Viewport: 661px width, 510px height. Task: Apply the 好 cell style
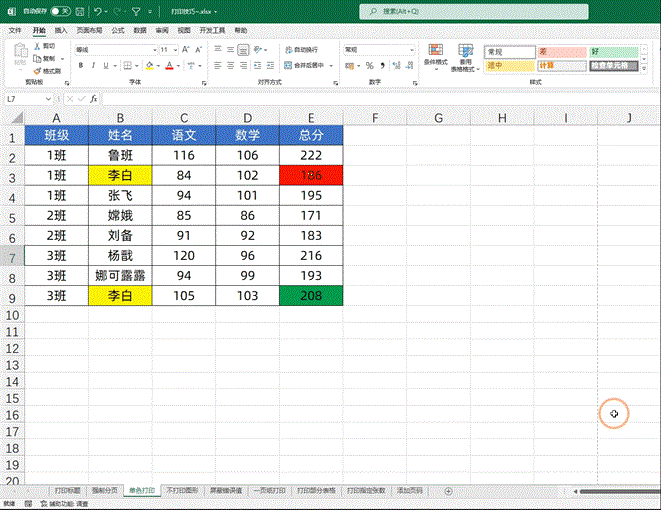pyautogui.click(x=608, y=51)
